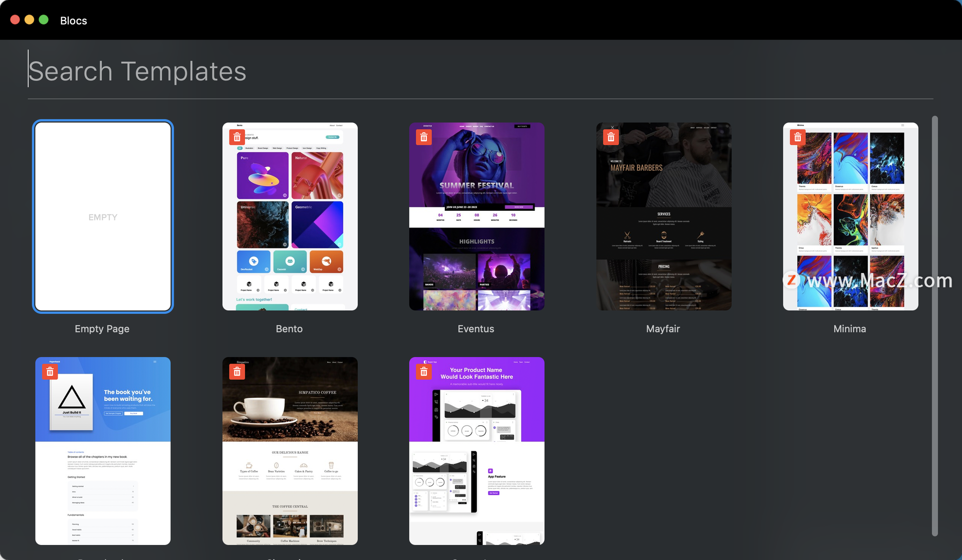
Task: Select the Empty Page template
Action: pyautogui.click(x=103, y=216)
